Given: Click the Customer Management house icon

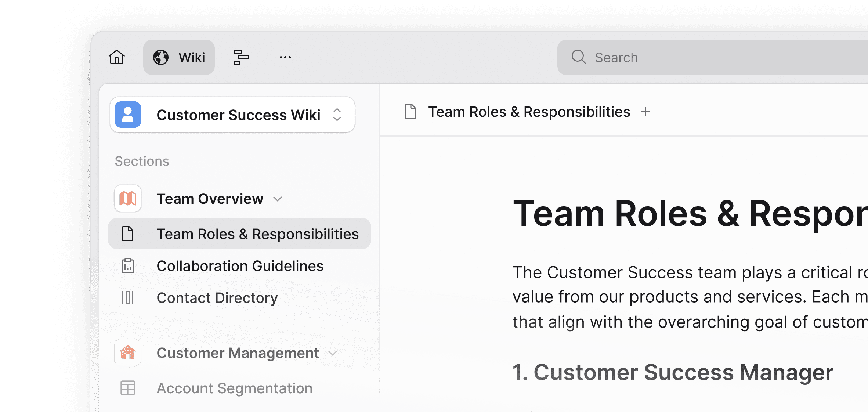Looking at the screenshot, I should (128, 353).
